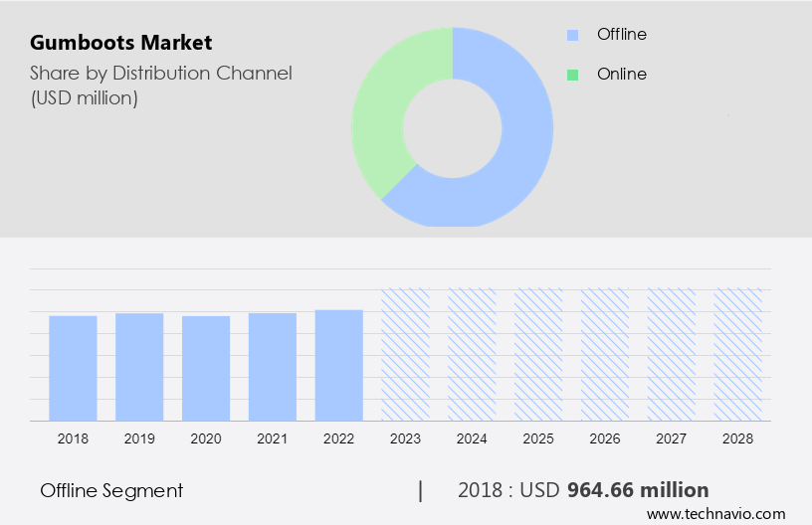Screen dimensions: 812x525
Task: Click the striped bar for 2025
Action: pos(539,355)
